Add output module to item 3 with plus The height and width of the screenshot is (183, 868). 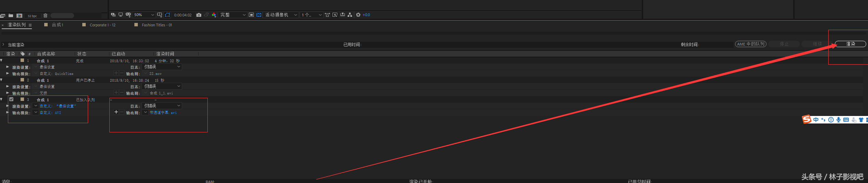pyautogui.click(x=116, y=112)
